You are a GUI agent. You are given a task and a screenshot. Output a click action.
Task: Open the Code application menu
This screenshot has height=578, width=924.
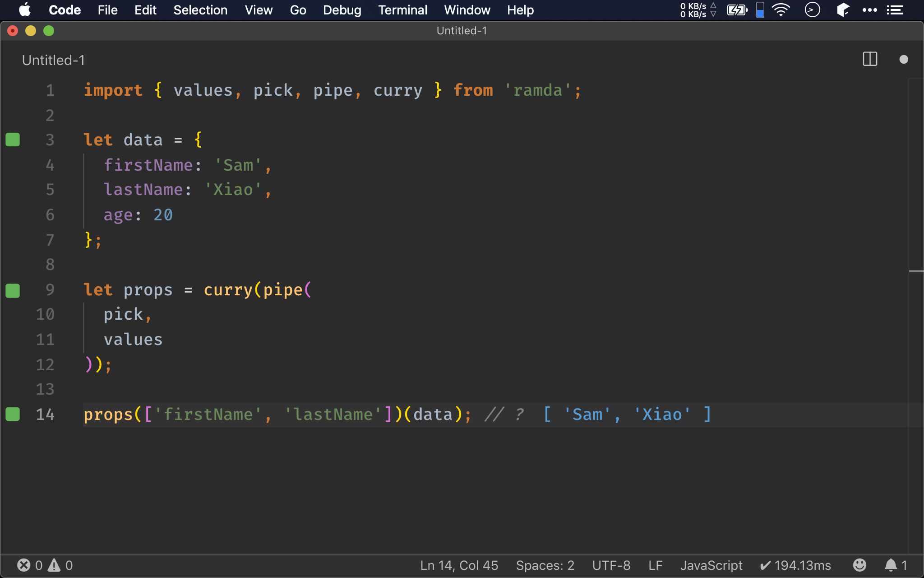coord(65,10)
